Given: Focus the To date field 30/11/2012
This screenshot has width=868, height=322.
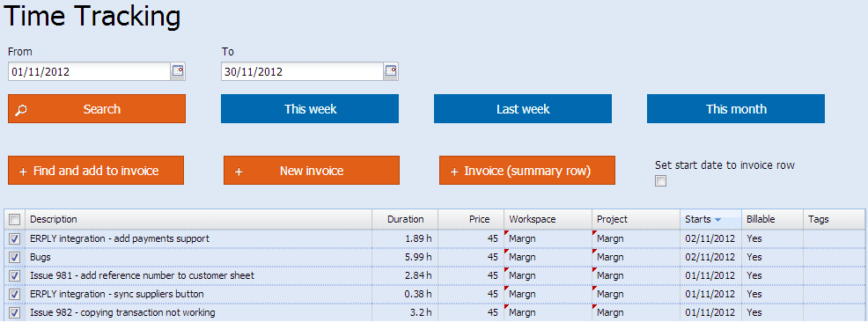Looking at the screenshot, I should point(302,71).
